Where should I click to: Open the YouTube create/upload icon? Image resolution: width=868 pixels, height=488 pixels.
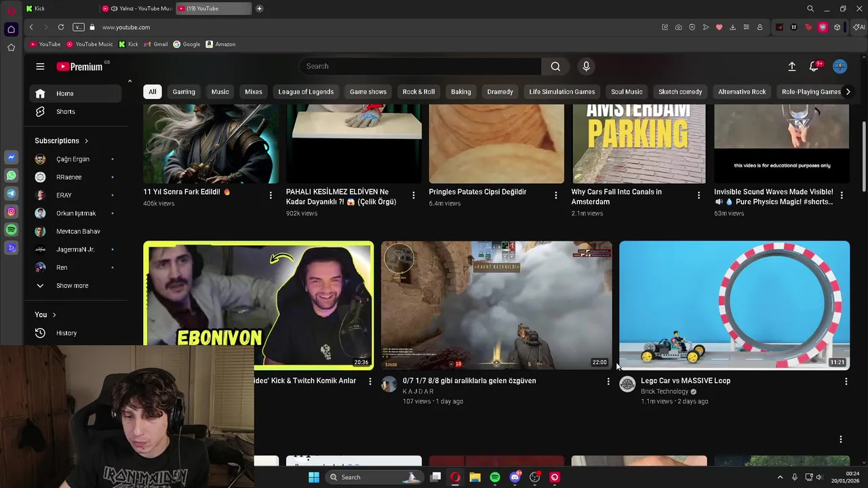[x=791, y=66]
